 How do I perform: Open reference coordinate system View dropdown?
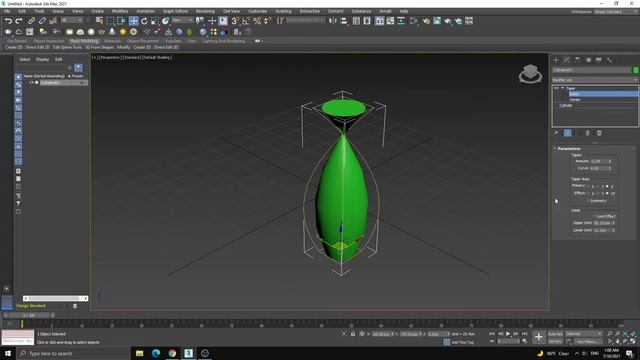[x=182, y=20]
